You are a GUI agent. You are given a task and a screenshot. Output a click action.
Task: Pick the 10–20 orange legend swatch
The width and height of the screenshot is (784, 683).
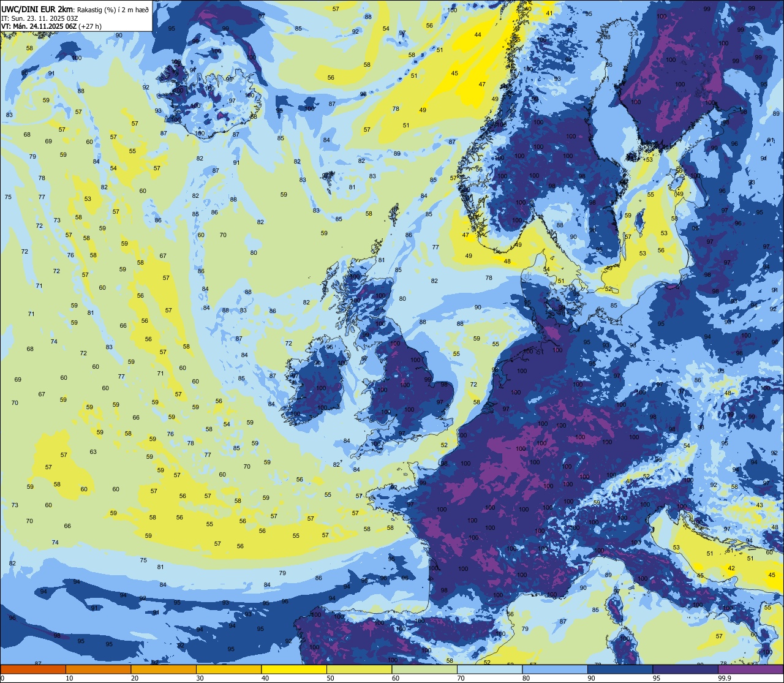click(98, 669)
